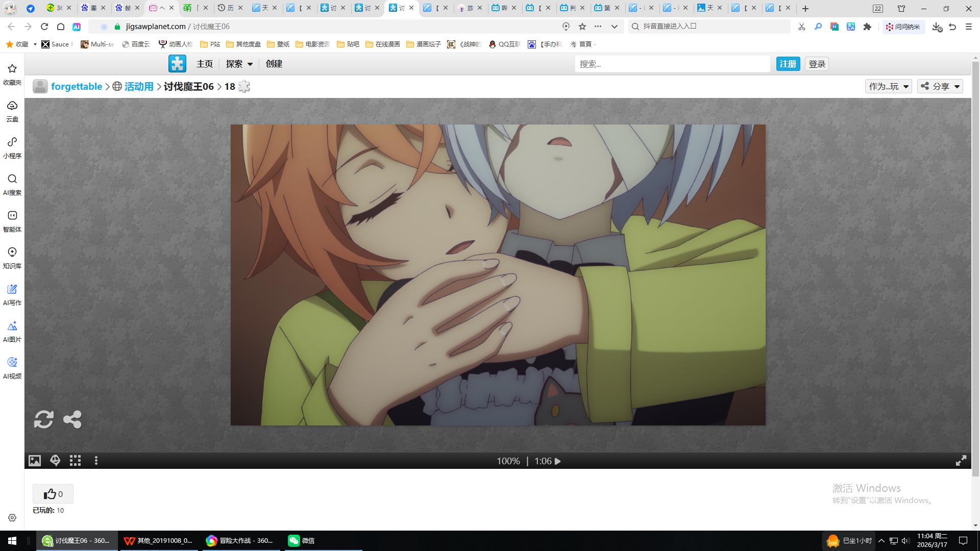Enter fullscreen mode with expand icon
This screenshot has height=551, width=980.
tap(961, 461)
